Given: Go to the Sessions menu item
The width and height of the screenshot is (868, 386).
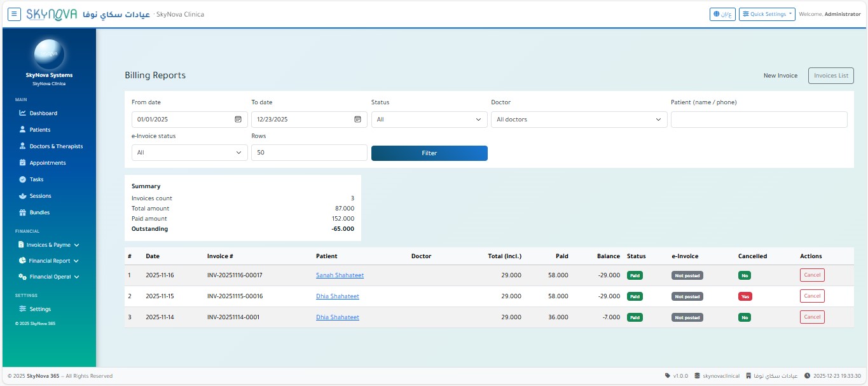Looking at the screenshot, I should point(41,196).
